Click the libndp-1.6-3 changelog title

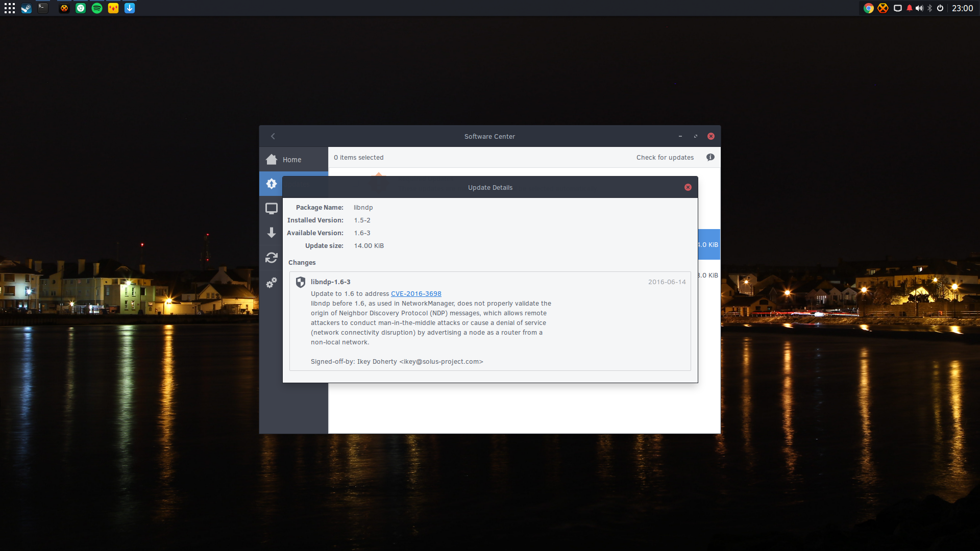tap(330, 282)
